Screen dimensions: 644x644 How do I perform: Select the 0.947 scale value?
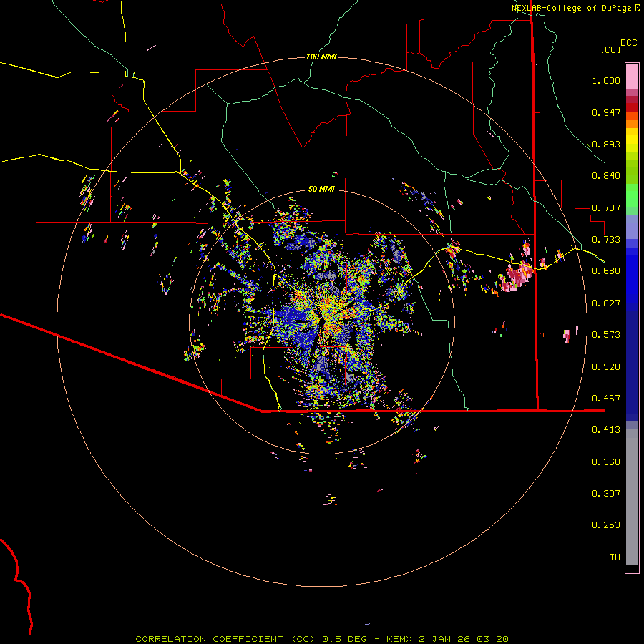point(606,112)
